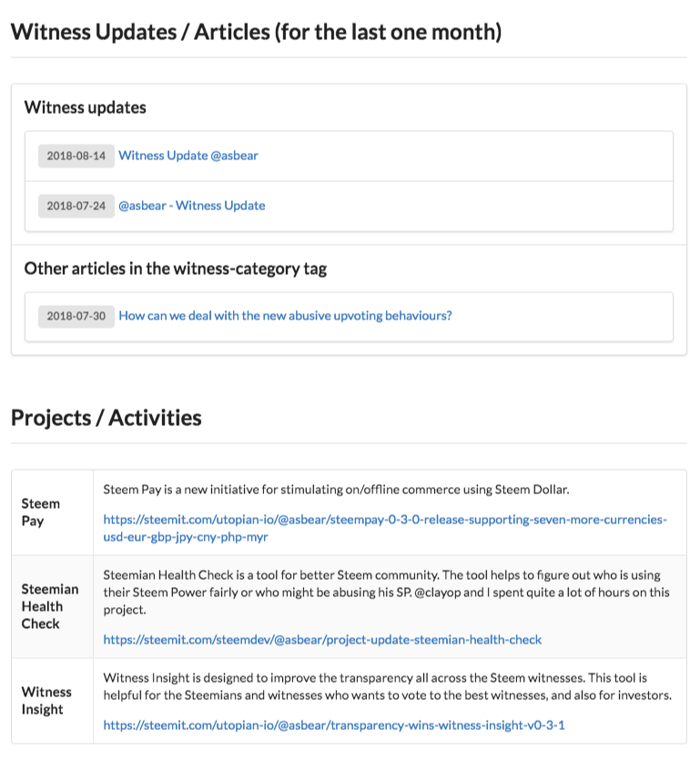
Task: Click the 2018-08-14 date label
Action: [x=76, y=156]
